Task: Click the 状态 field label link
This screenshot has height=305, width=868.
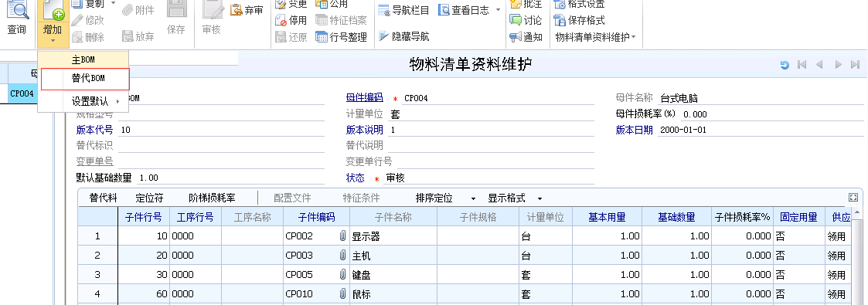Action: [x=356, y=178]
